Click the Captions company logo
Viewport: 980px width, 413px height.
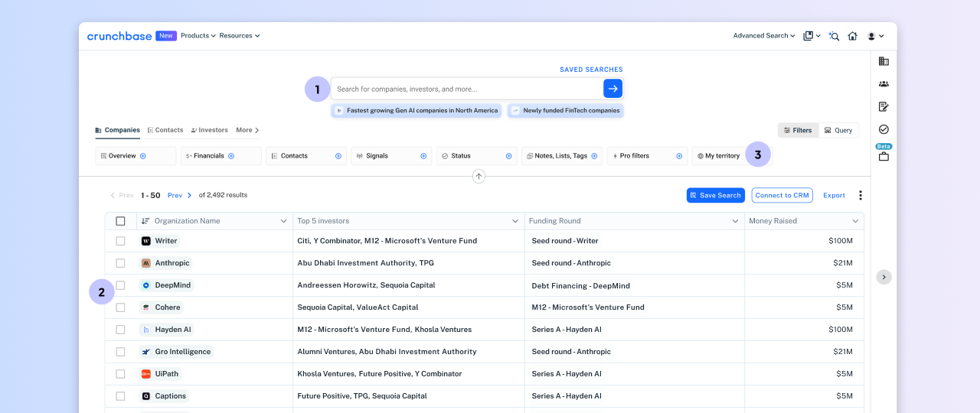[146, 396]
